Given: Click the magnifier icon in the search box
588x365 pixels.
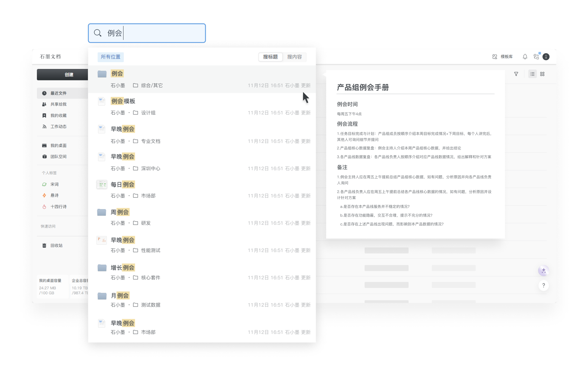Looking at the screenshot, I should tap(98, 33).
